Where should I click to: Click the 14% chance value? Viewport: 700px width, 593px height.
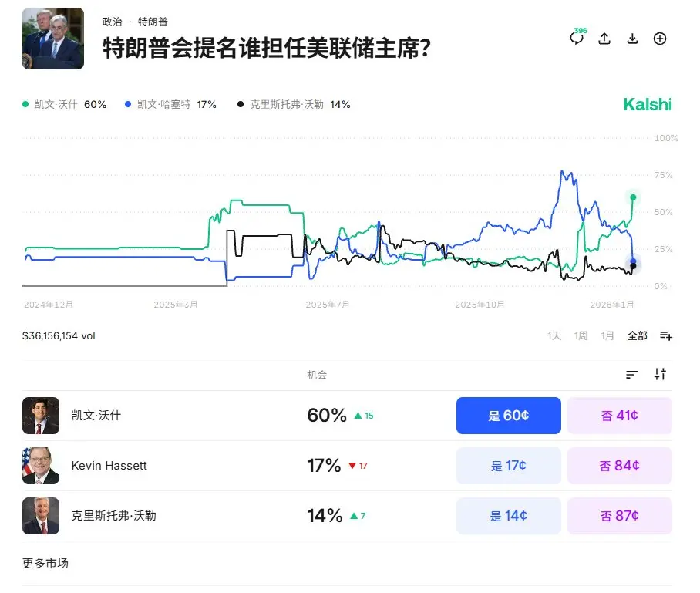325,516
